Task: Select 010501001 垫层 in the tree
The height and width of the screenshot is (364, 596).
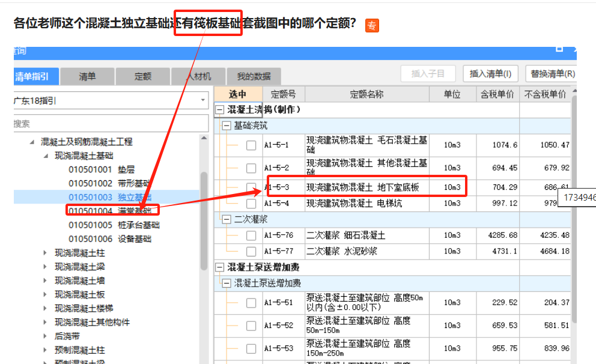Action: point(102,170)
